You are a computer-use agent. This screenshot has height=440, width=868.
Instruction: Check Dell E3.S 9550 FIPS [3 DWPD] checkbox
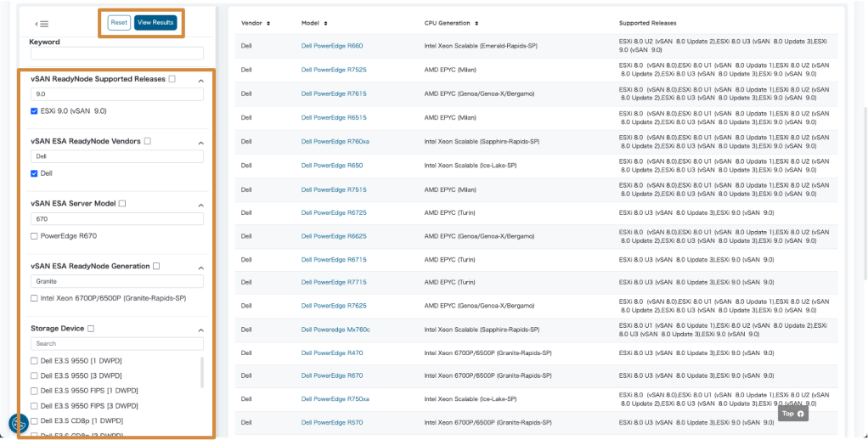click(34, 406)
